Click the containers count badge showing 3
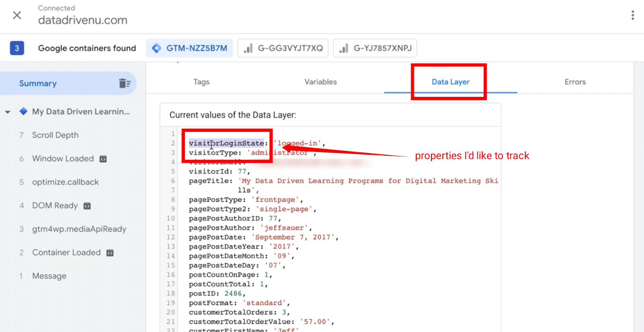 [17, 48]
